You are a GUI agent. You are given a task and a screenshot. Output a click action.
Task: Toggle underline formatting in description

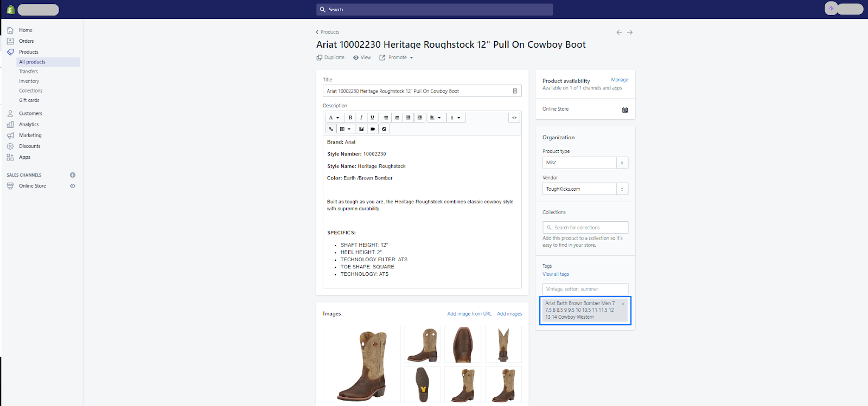[372, 118]
